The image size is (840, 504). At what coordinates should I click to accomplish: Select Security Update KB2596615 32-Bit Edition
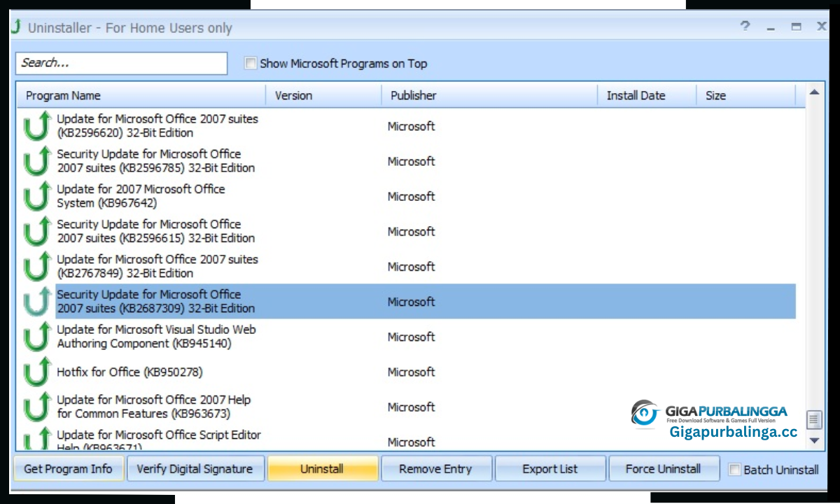coord(156,231)
